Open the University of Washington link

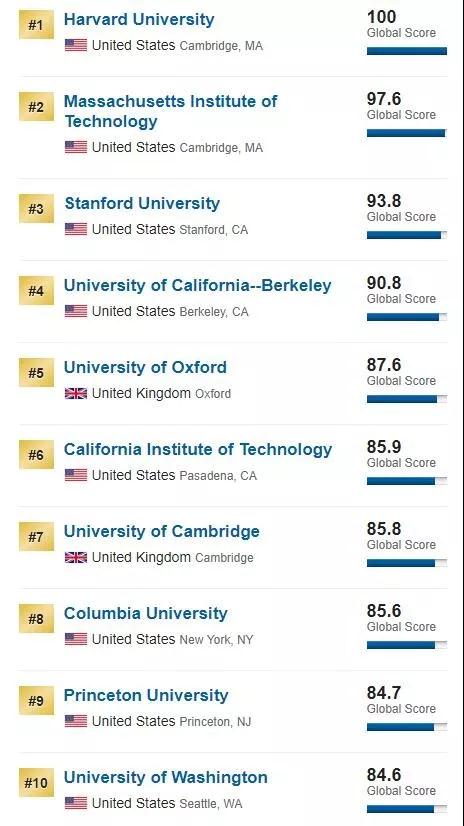[x=166, y=777]
